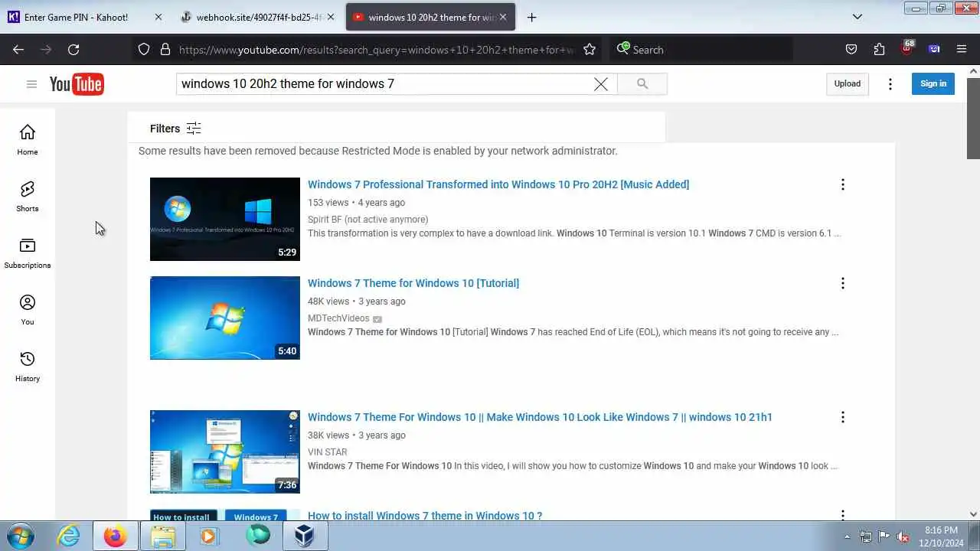Open Windows 7 Professional Transformed into Windows 10 video title
Screen dimensions: 980x551
pyautogui.click(x=498, y=184)
